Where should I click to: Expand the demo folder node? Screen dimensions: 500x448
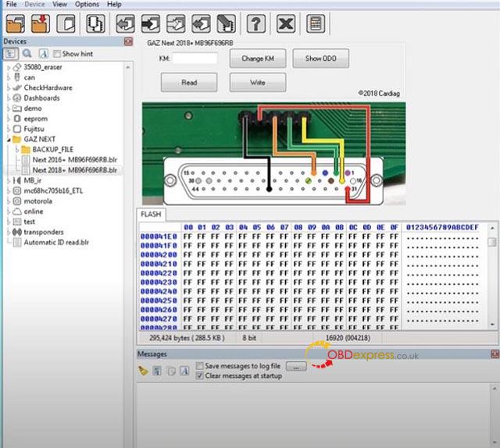pos(9,108)
